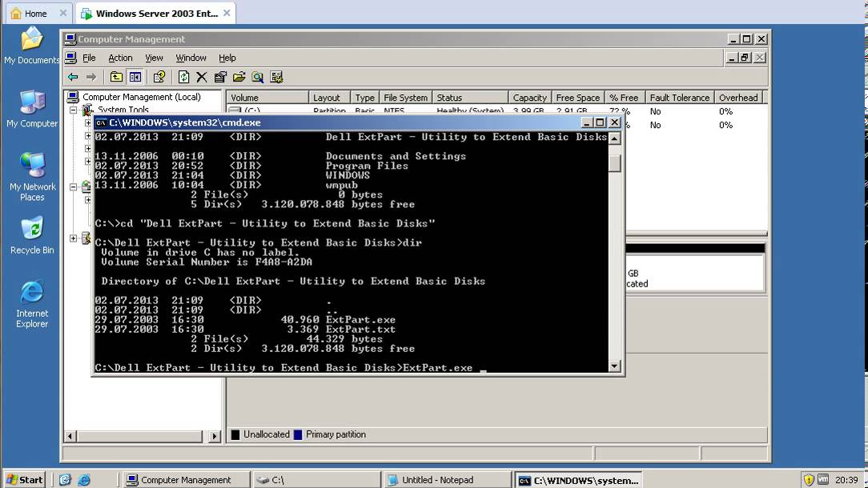This screenshot has height=488, width=868.
Task: Open the Help menu
Action: (x=227, y=58)
